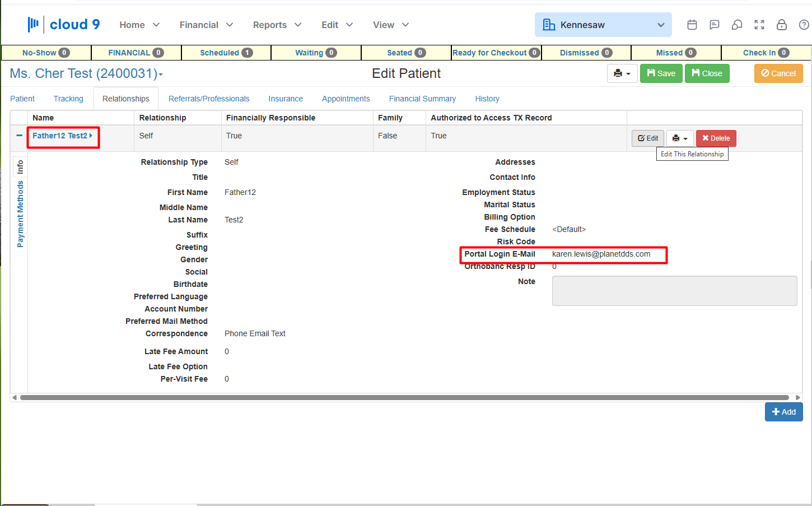
Task: Click the scrollbar left arrow
Action: pyautogui.click(x=14, y=398)
